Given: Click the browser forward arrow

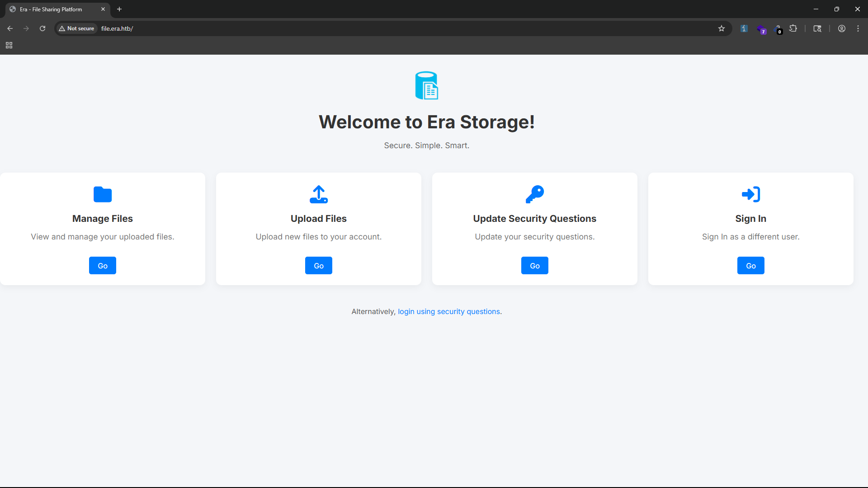Looking at the screenshot, I should 26,28.
